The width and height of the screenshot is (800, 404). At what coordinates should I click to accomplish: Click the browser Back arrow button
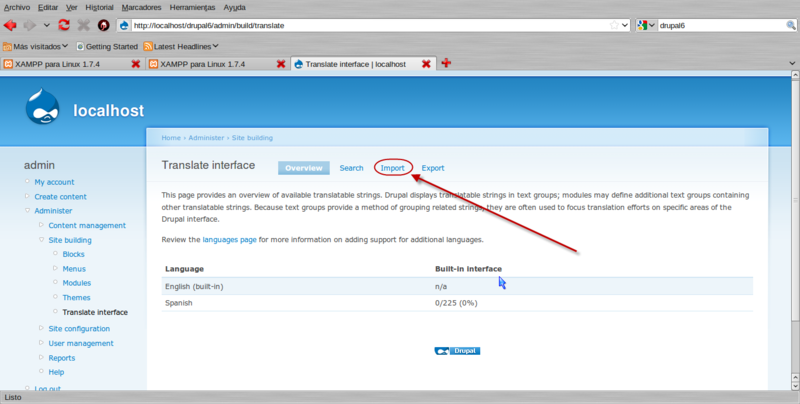[11, 25]
